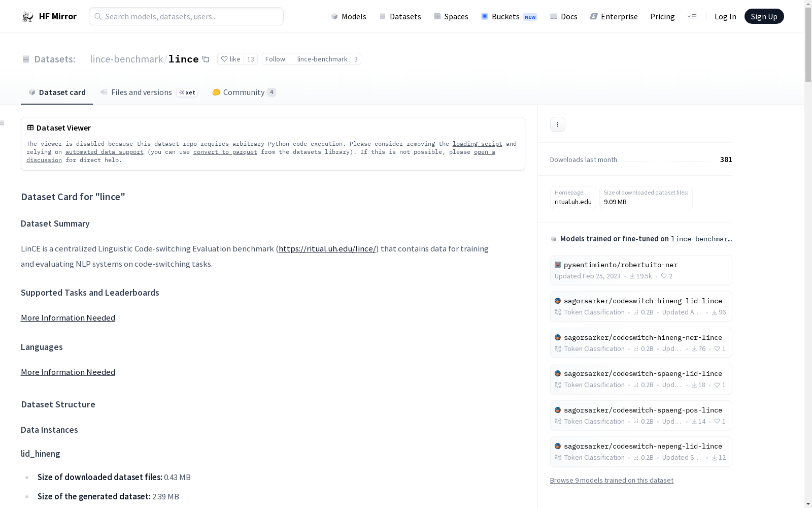Click the Log In link
812x508 pixels.
(x=725, y=16)
